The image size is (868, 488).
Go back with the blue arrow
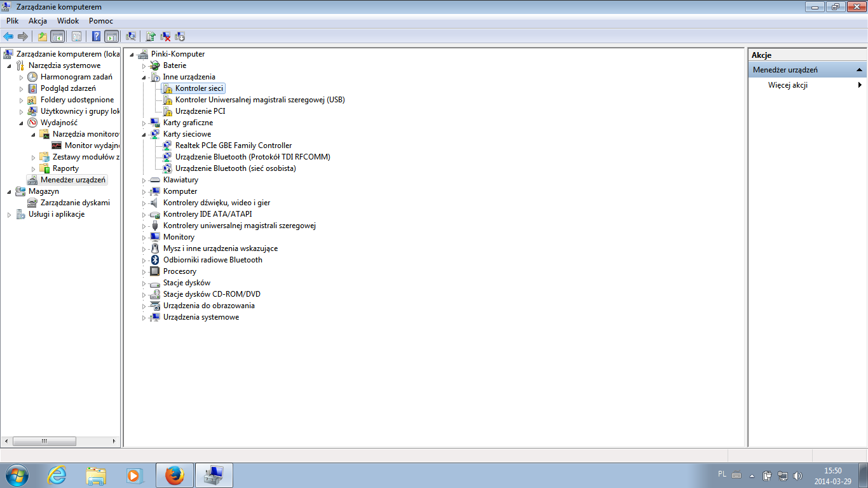point(8,36)
